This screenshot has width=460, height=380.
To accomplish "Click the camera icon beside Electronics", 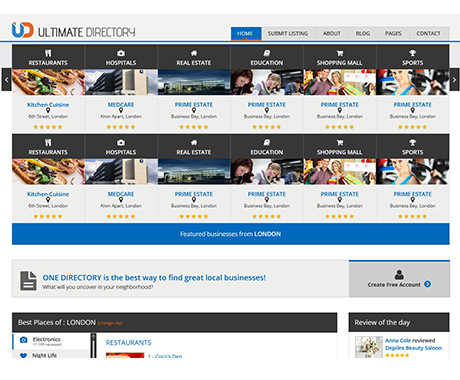I will coord(23,340).
